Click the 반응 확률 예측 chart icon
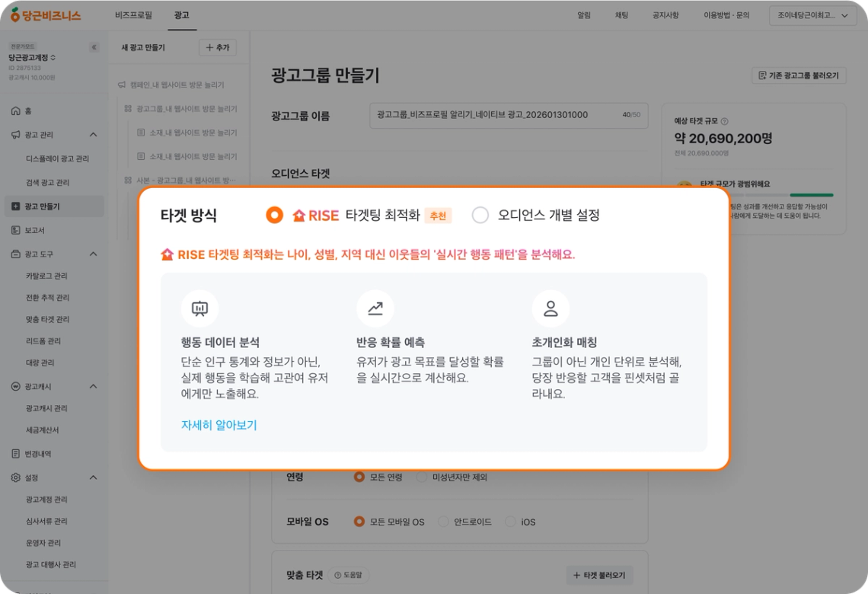The height and width of the screenshot is (594, 868). click(375, 308)
